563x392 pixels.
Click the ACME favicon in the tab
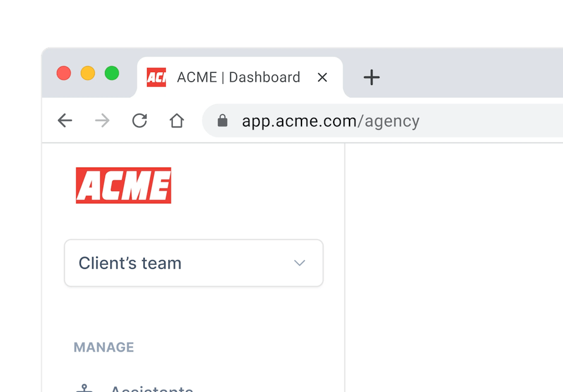157,77
